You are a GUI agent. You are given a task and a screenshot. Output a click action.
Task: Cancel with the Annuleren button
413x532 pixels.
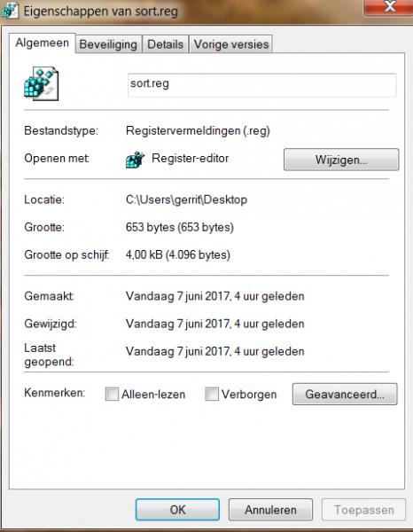270,510
